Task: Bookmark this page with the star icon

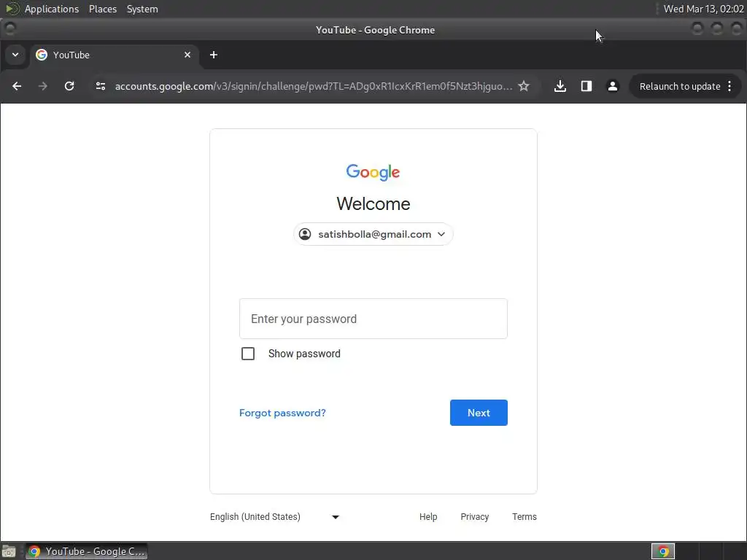Action: point(524,86)
